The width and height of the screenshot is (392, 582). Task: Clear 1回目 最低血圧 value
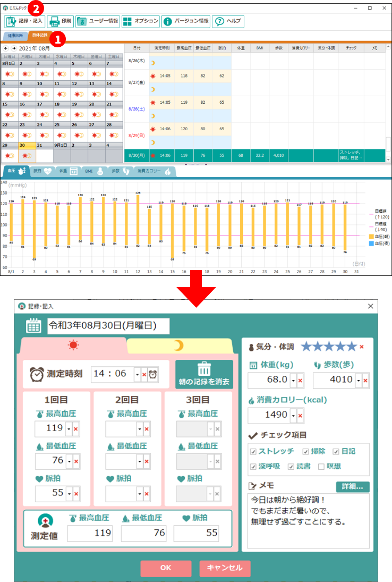click(76, 461)
